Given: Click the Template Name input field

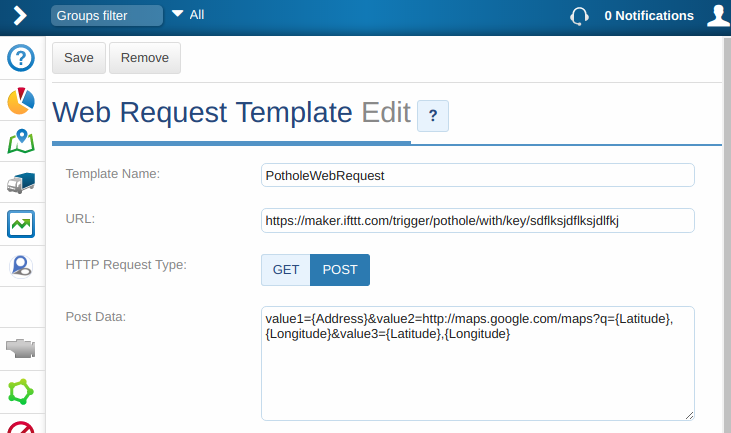Looking at the screenshot, I should (x=477, y=175).
